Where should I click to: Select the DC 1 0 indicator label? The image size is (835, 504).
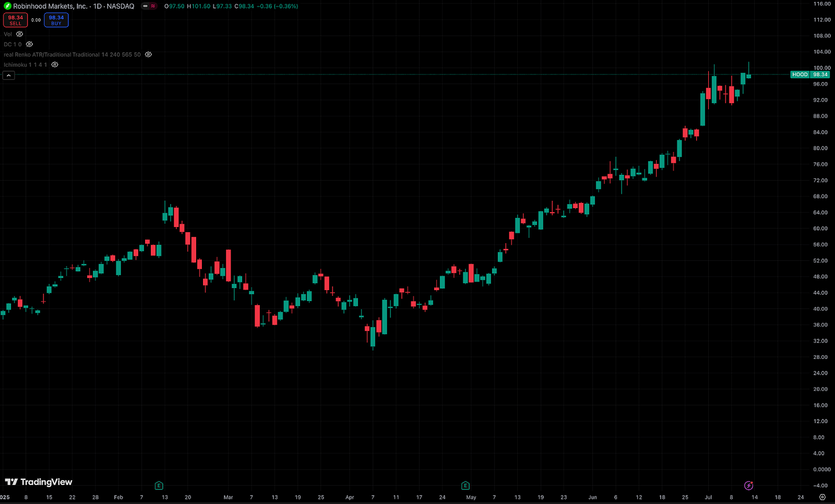13,44
